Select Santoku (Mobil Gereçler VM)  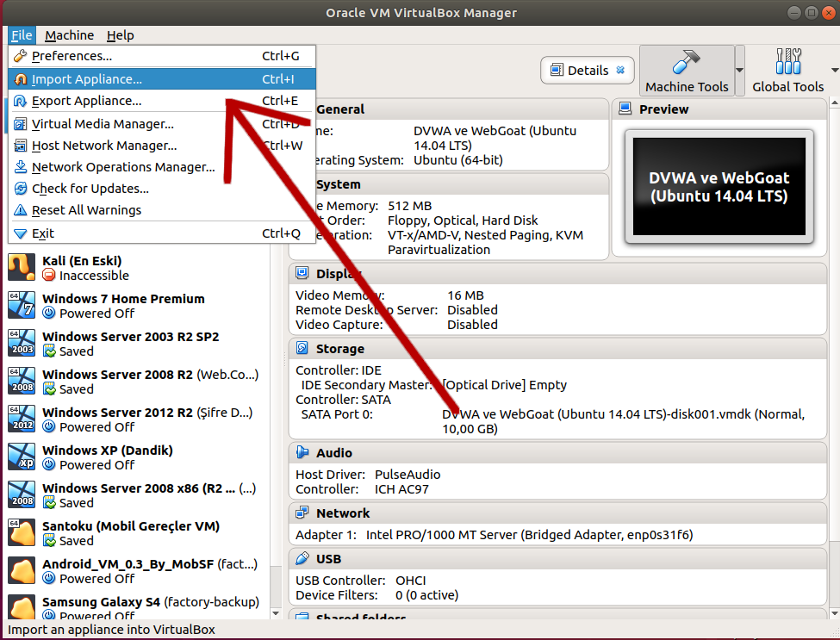(x=137, y=533)
